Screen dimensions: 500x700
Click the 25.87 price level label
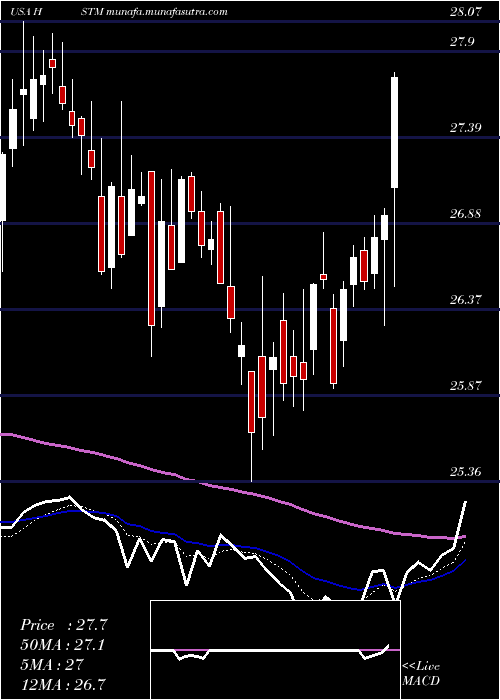tap(465, 385)
